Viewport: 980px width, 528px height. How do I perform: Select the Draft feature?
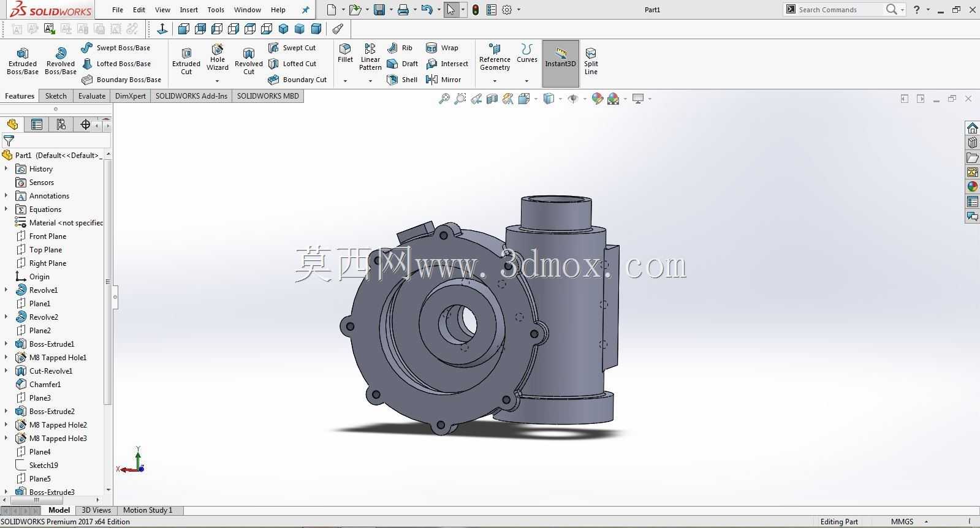(403, 64)
